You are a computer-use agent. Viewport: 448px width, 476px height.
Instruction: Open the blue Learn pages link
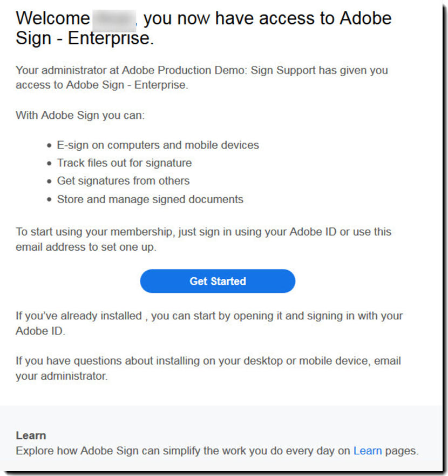[x=367, y=450]
